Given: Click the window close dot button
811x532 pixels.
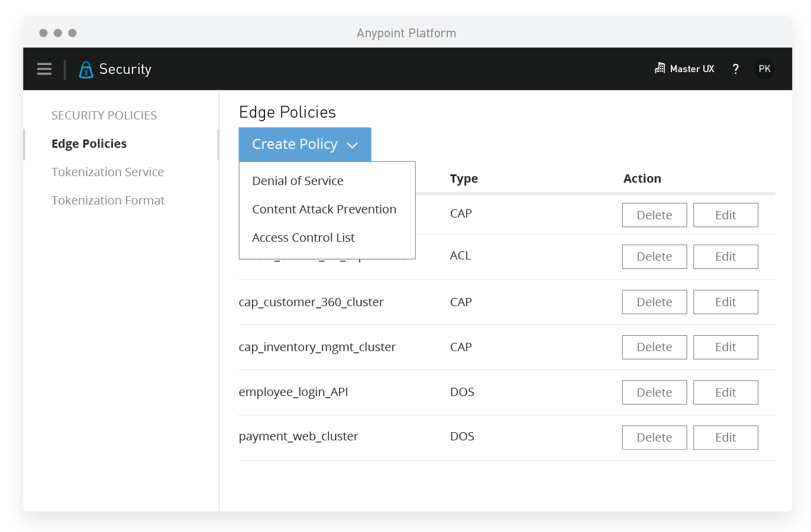Looking at the screenshot, I should [x=43, y=33].
